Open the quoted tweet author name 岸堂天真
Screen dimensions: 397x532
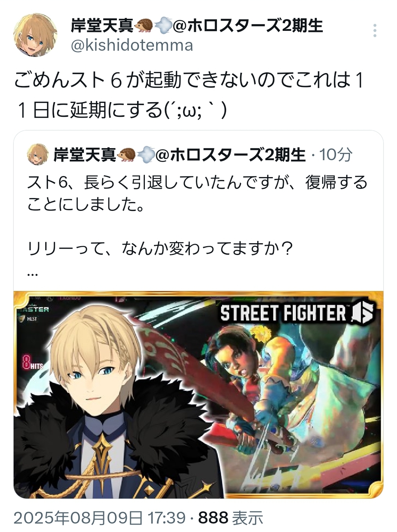pyautogui.click(x=85, y=155)
